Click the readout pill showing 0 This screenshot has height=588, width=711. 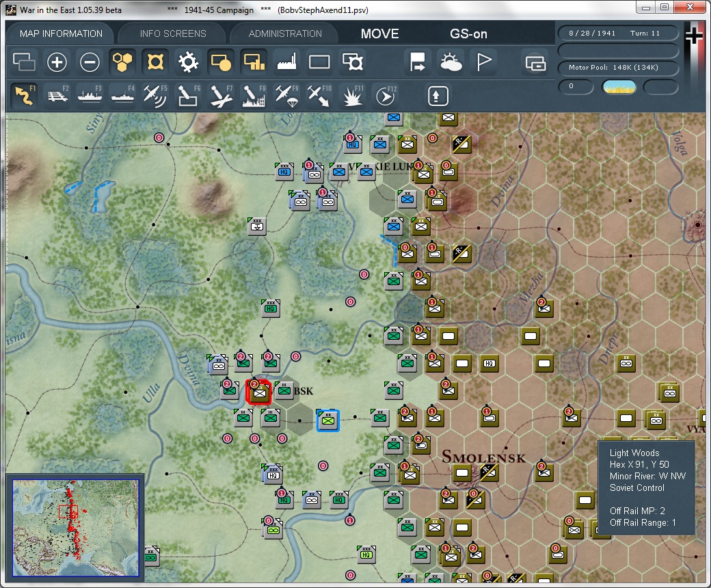(576, 86)
